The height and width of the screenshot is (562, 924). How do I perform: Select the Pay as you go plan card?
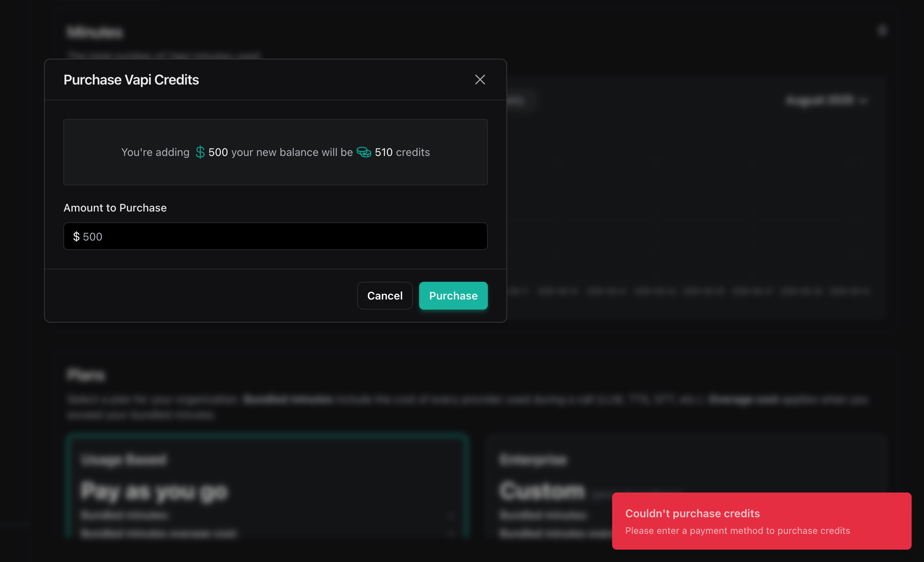click(267, 486)
